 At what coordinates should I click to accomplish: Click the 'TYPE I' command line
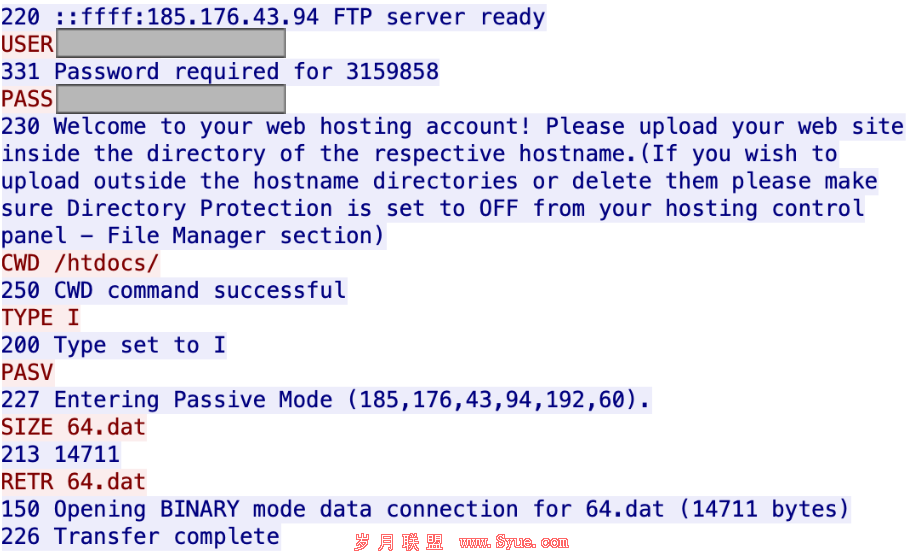pyautogui.click(x=40, y=317)
